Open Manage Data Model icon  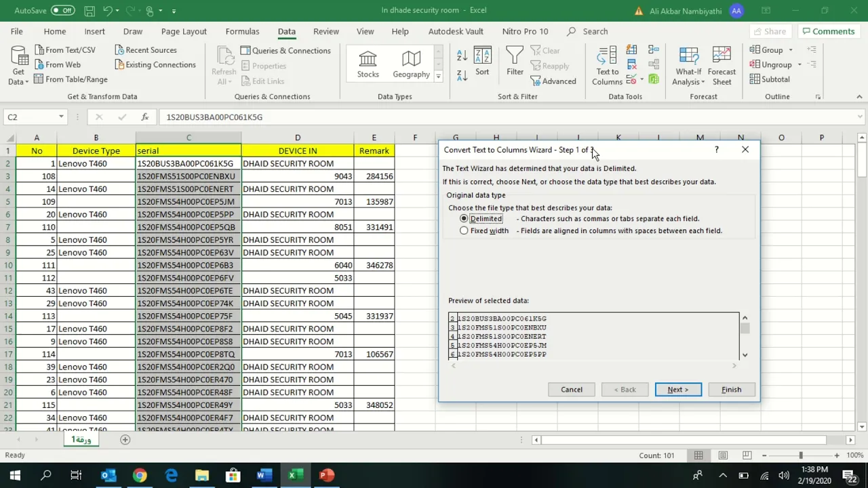[654, 79]
